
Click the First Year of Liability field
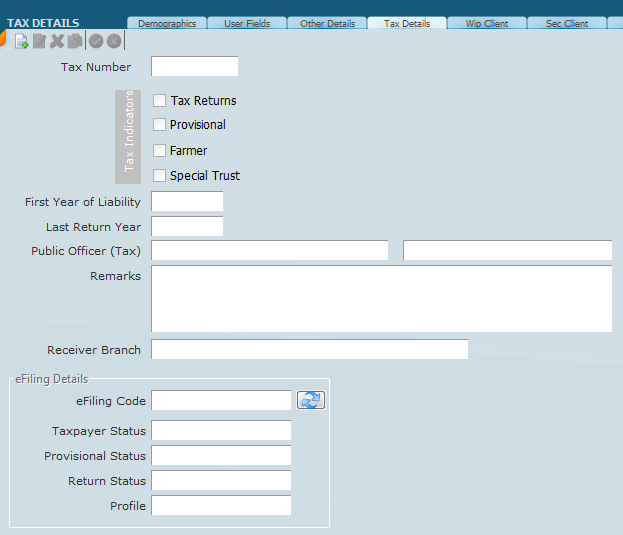point(187,202)
